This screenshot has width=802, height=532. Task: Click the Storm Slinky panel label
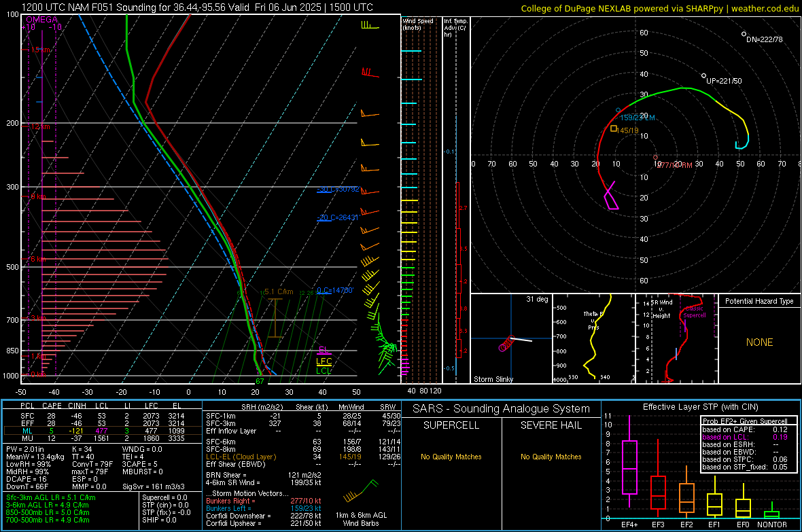pos(493,379)
